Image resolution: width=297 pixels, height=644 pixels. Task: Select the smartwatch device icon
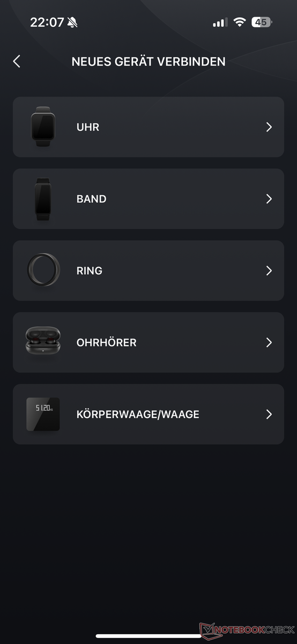coord(43,127)
